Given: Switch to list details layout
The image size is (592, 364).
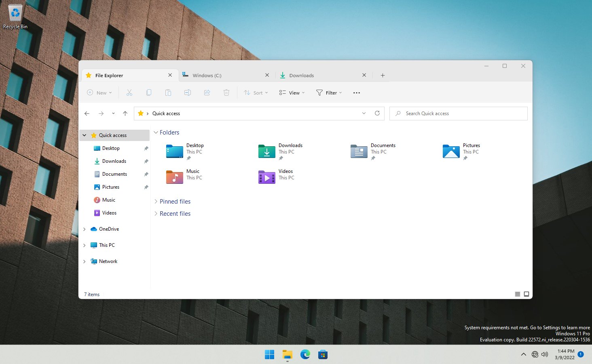Looking at the screenshot, I should (518, 294).
